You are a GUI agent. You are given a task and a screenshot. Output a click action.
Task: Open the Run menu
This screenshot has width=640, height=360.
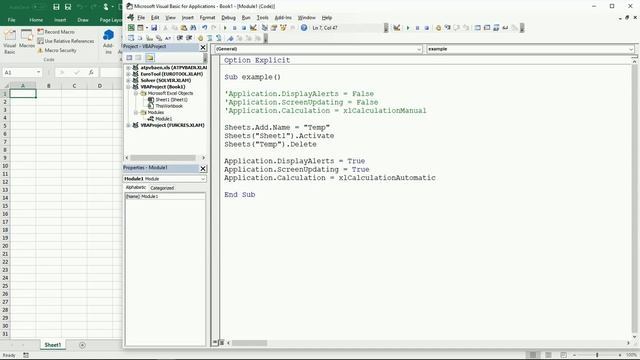click(x=246, y=18)
